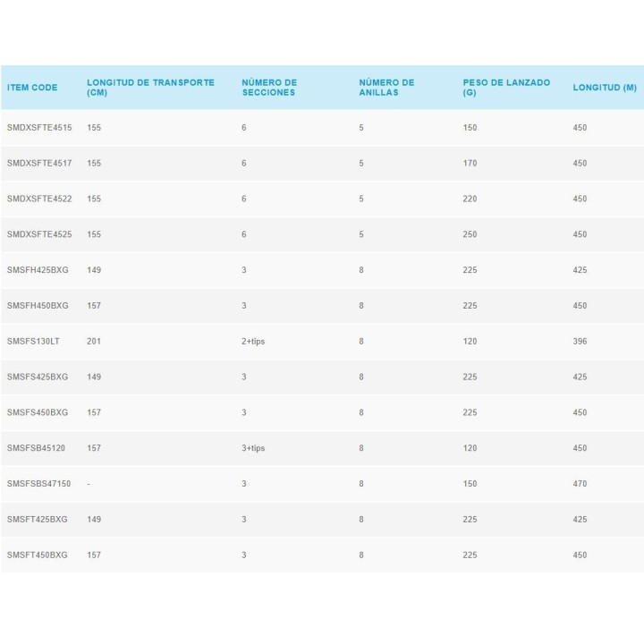Click item code SMSFSBS47150
The image size is (644, 644).
coord(38,484)
